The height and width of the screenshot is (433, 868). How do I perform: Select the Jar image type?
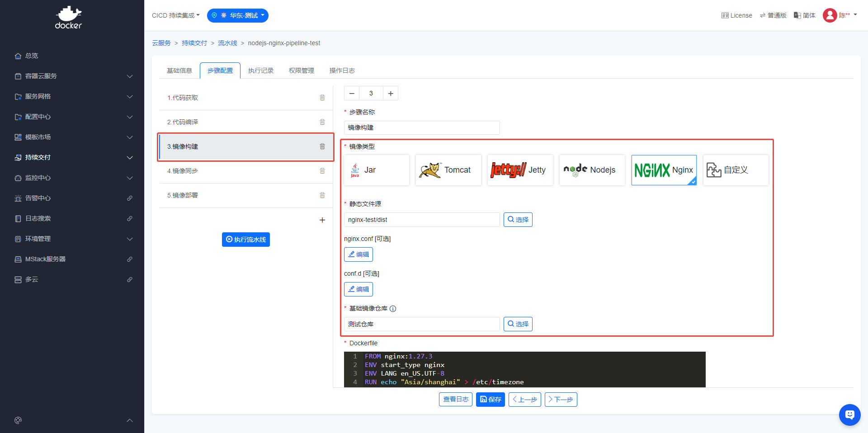click(x=376, y=170)
